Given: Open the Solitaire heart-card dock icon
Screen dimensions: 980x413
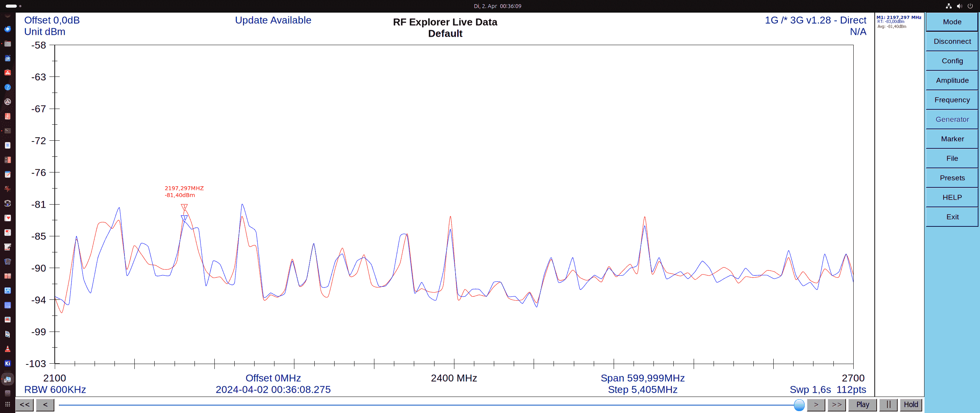Looking at the screenshot, I should (x=8, y=218).
